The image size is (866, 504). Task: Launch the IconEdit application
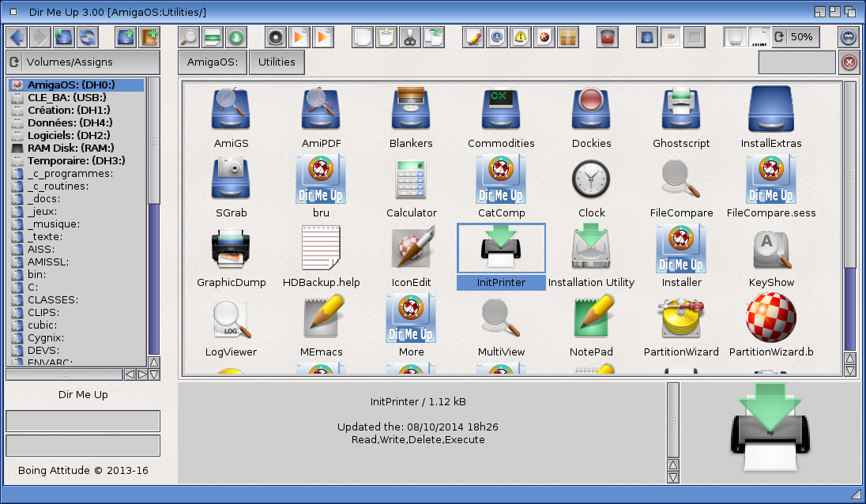[411, 247]
